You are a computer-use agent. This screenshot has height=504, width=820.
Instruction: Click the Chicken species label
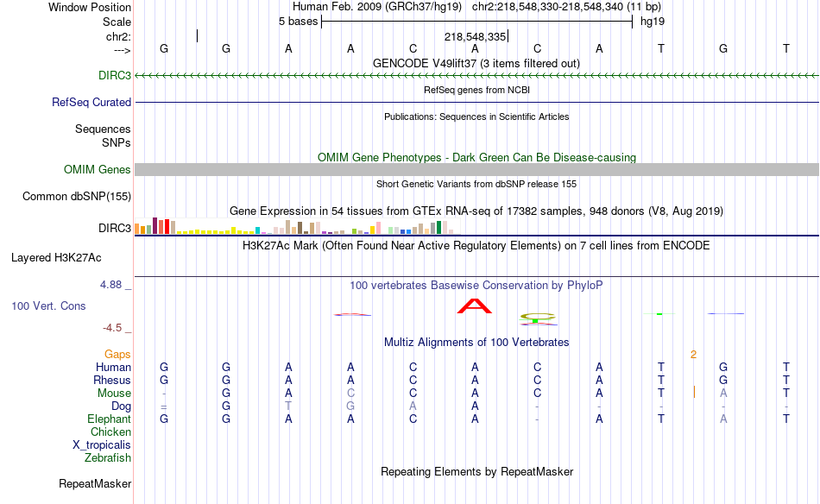pos(110,432)
